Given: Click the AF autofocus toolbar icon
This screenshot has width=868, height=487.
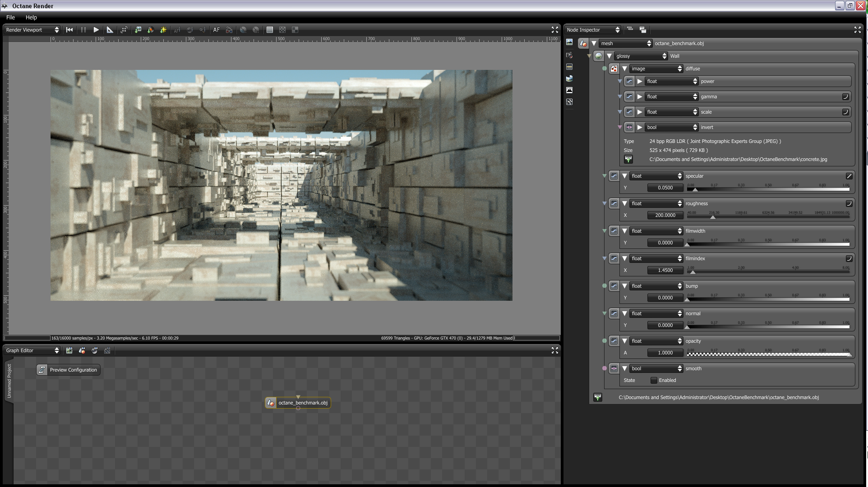Looking at the screenshot, I should point(217,30).
